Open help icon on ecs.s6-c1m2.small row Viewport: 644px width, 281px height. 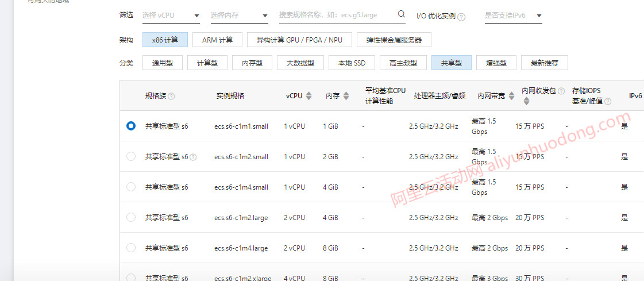[x=194, y=157]
